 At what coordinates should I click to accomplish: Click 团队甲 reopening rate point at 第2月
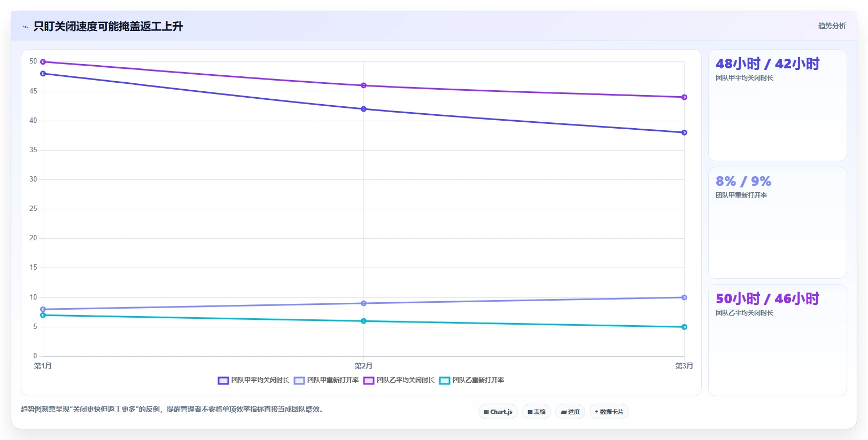coord(363,303)
